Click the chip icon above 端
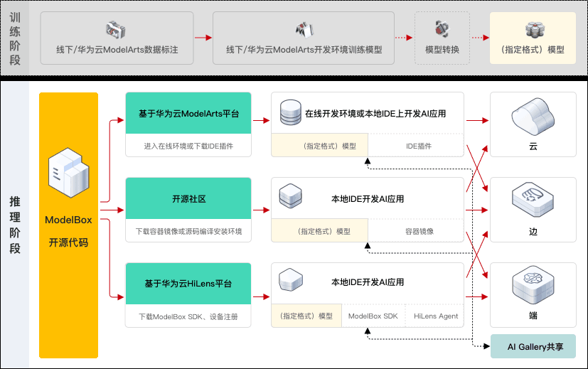588x369 pixels. [533, 285]
